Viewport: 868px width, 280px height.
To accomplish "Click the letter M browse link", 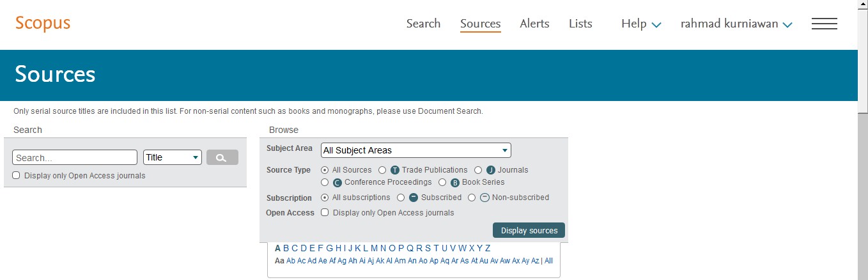I will coord(374,248).
